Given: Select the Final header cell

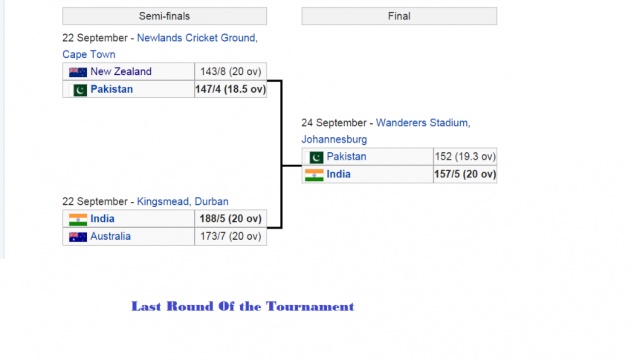Looking at the screenshot, I should [x=399, y=16].
